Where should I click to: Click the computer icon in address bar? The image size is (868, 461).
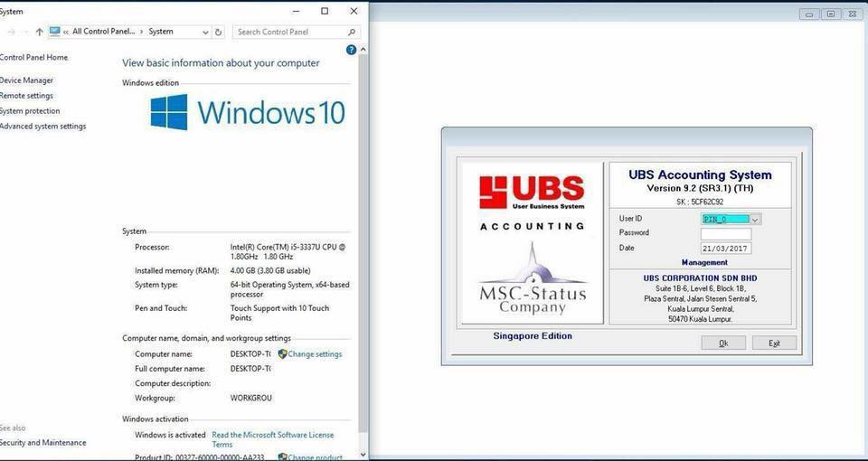pos(54,32)
